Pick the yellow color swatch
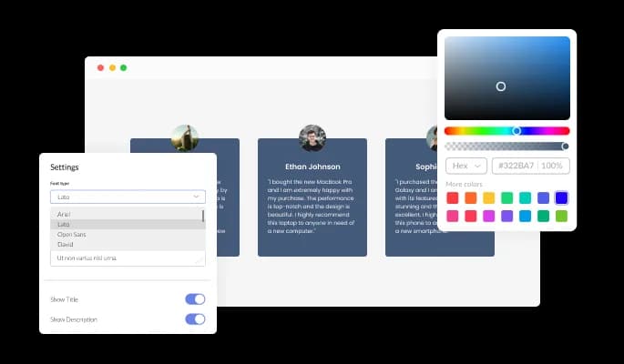The height and width of the screenshot is (364, 624). point(488,197)
